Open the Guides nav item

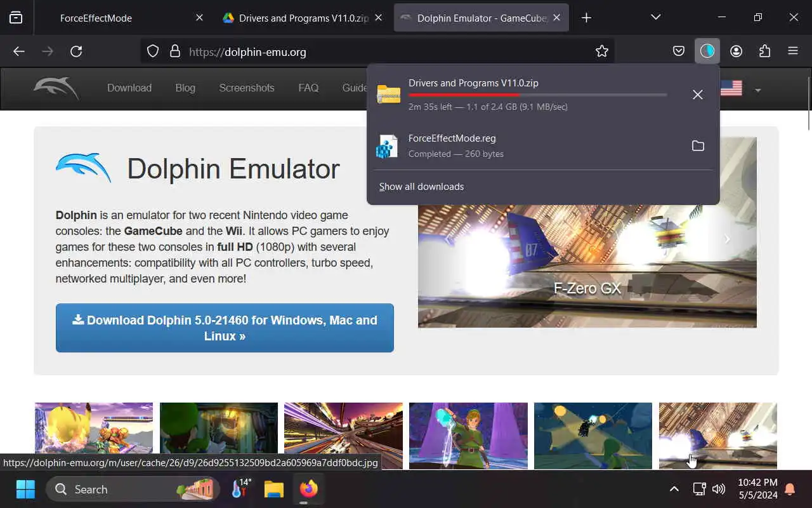tap(354, 88)
